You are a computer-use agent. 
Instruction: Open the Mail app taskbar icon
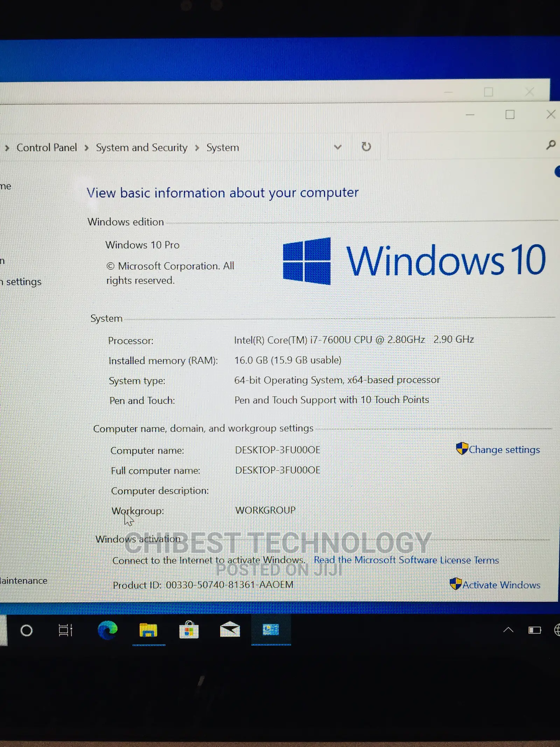click(x=230, y=630)
